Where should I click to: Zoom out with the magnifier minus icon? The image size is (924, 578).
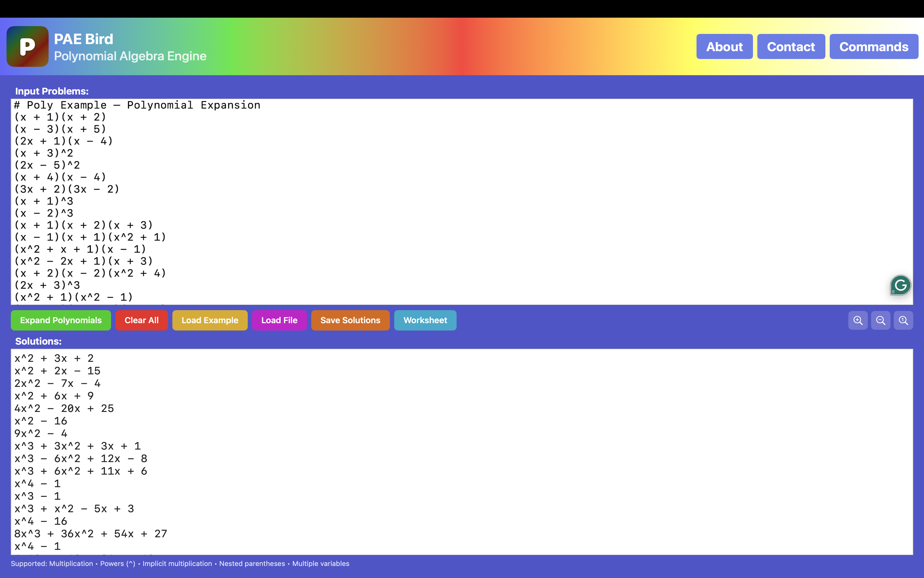pos(881,320)
